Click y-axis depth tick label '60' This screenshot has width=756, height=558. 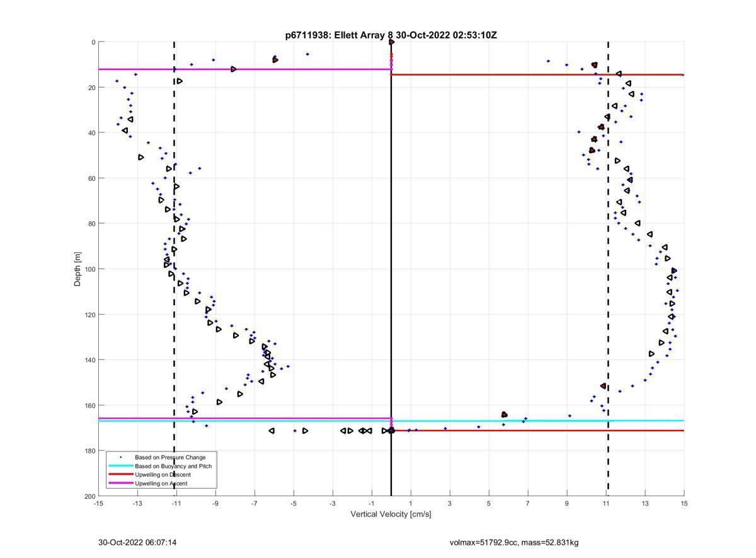click(x=91, y=178)
